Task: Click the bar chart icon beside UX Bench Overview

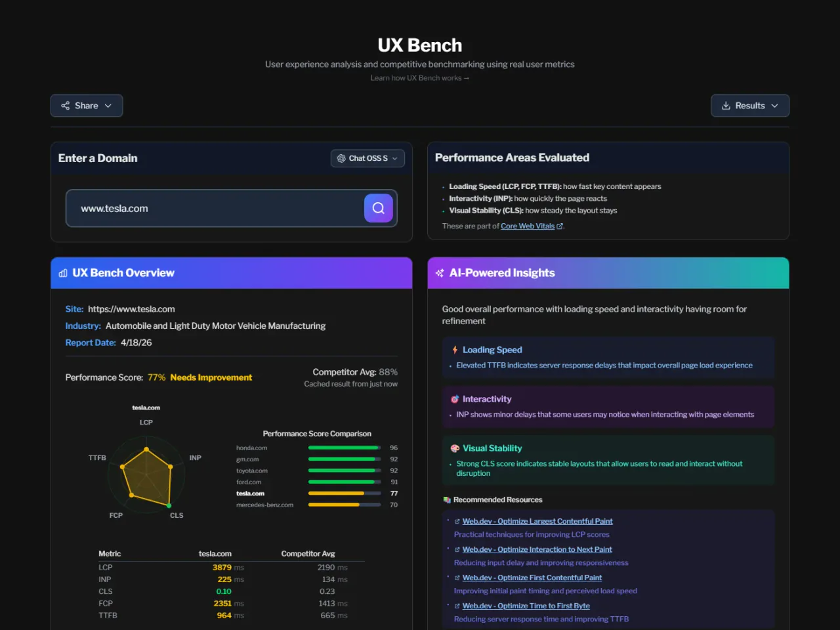Action: click(62, 273)
